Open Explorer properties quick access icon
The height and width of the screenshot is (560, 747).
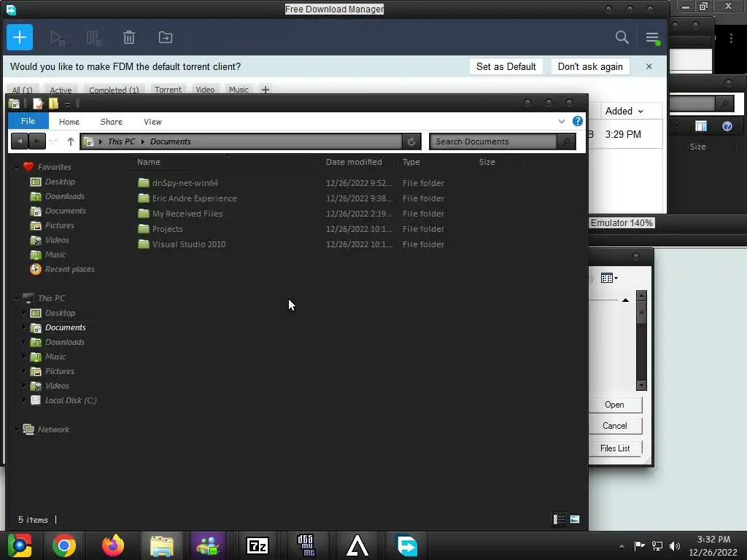(38, 104)
